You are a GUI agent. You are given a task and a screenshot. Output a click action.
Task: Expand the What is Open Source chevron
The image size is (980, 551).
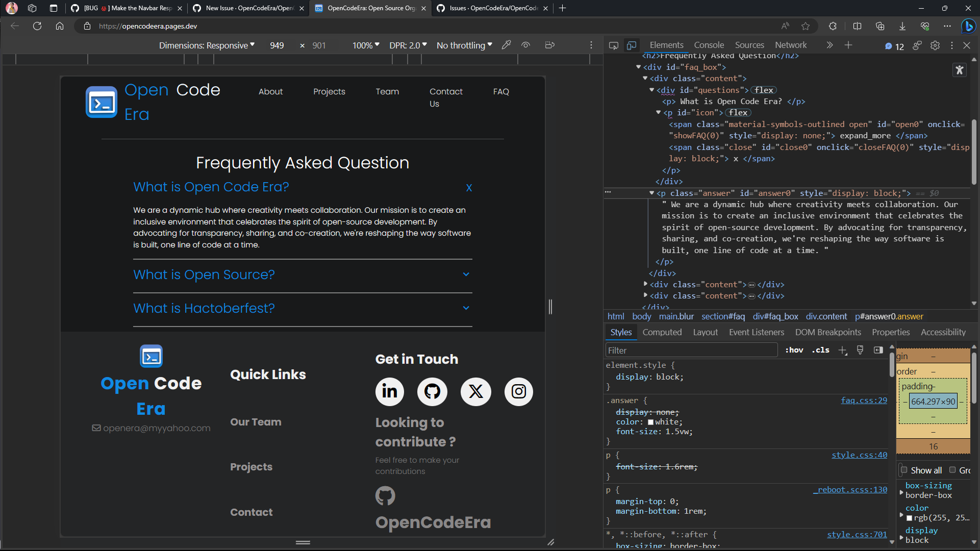pyautogui.click(x=466, y=274)
